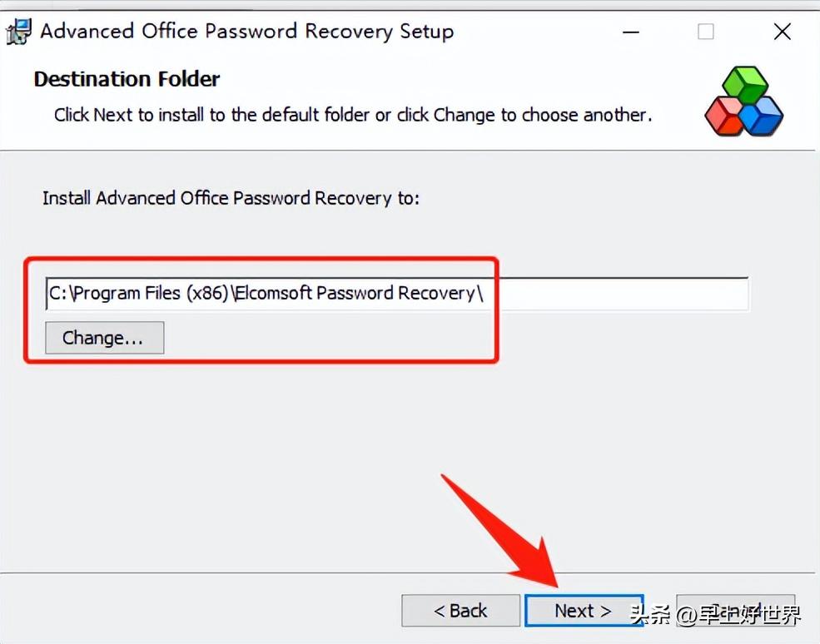
Task: Click the separator line above the navigation buttons
Action: pos(410,573)
